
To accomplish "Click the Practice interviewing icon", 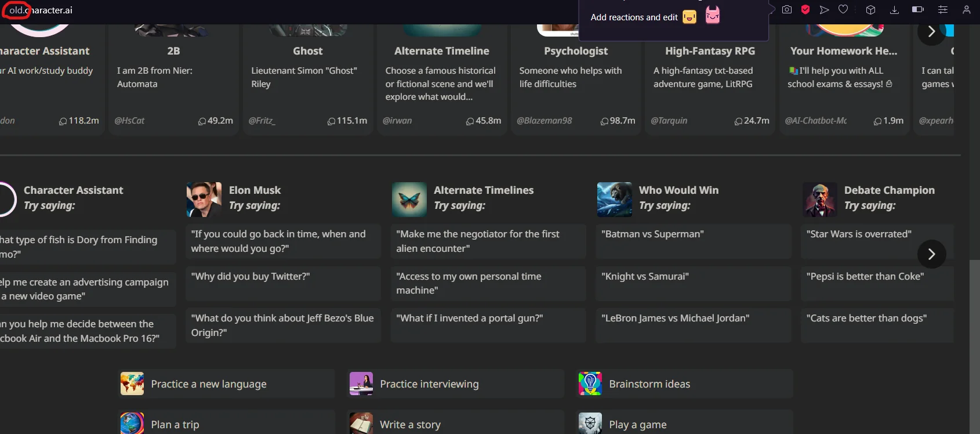I will (x=361, y=384).
